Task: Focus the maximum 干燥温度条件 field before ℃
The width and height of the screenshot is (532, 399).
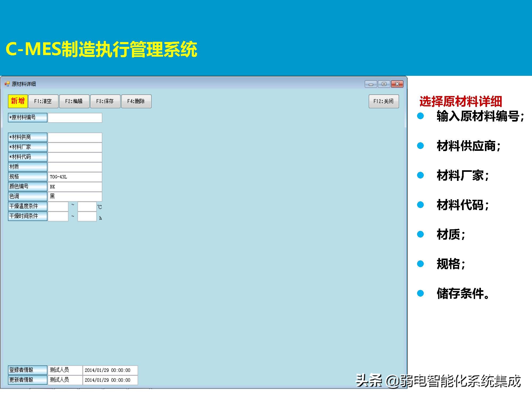Action: 87,206
